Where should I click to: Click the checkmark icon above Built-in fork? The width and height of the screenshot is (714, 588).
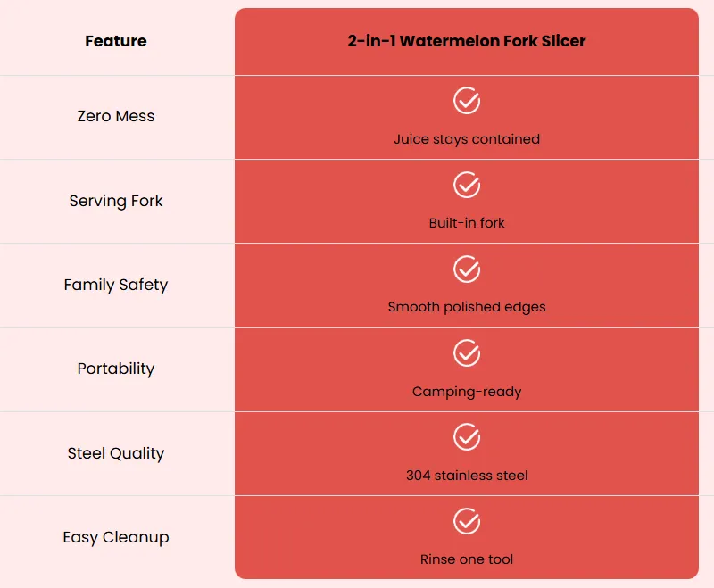pyautogui.click(x=467, y=185)
